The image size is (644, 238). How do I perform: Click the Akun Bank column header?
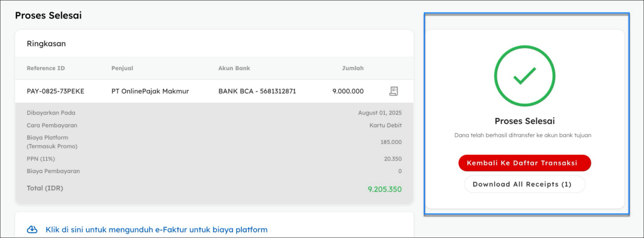234,68
